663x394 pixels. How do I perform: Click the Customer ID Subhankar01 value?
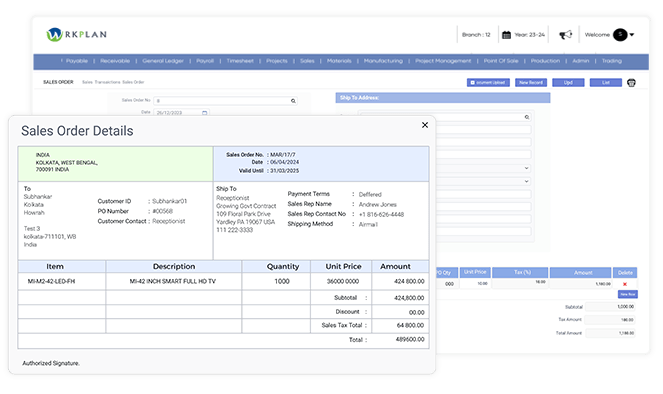click(170, 201)
